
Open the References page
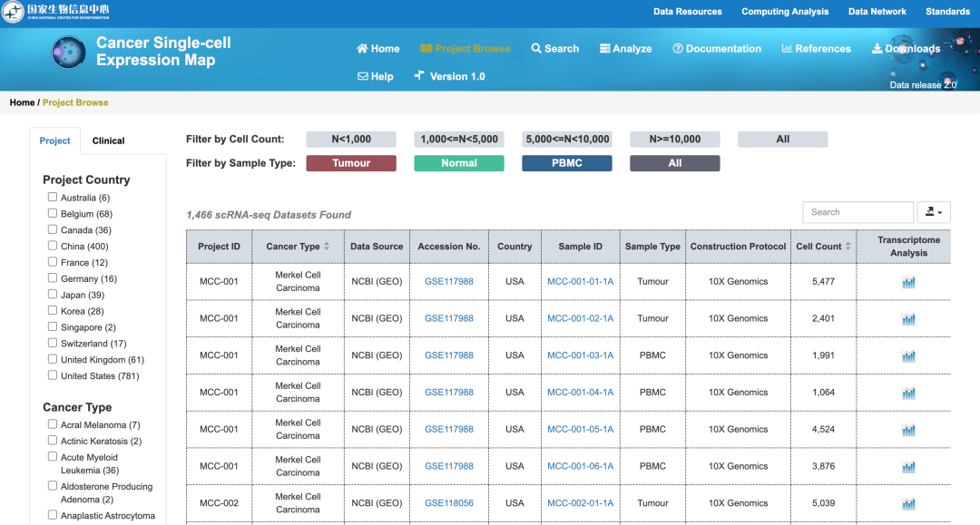click(817, 49)
